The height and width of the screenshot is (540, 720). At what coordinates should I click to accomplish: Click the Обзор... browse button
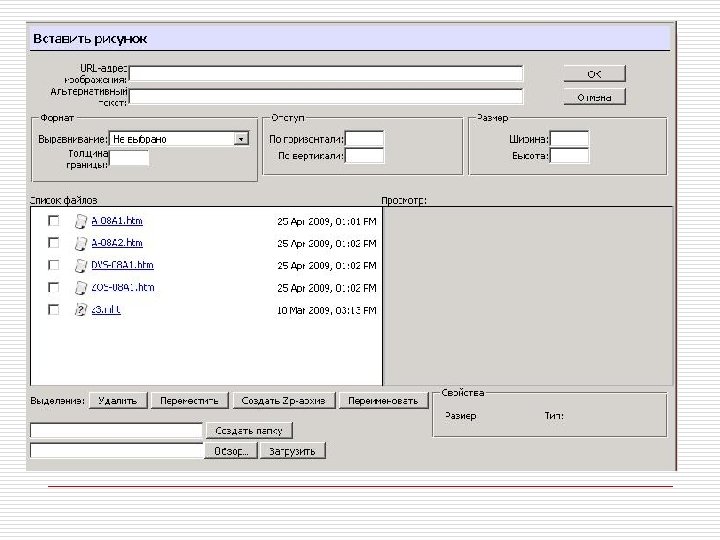[231, 451]
